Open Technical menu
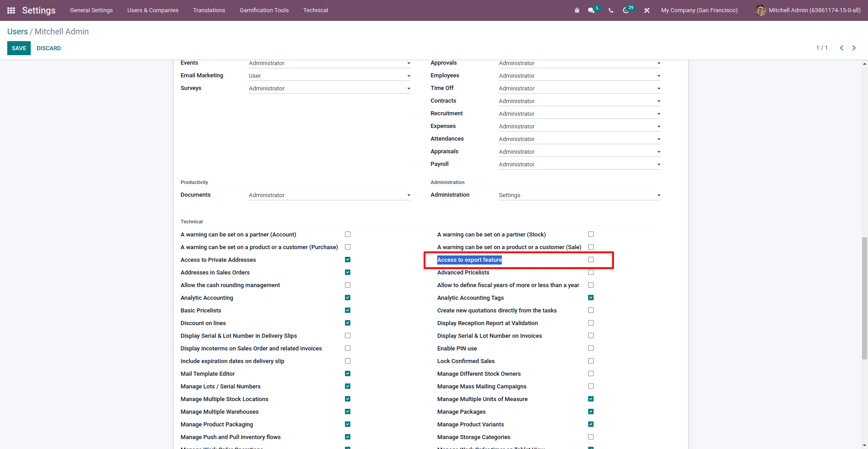868x449 pixels. 316,10
